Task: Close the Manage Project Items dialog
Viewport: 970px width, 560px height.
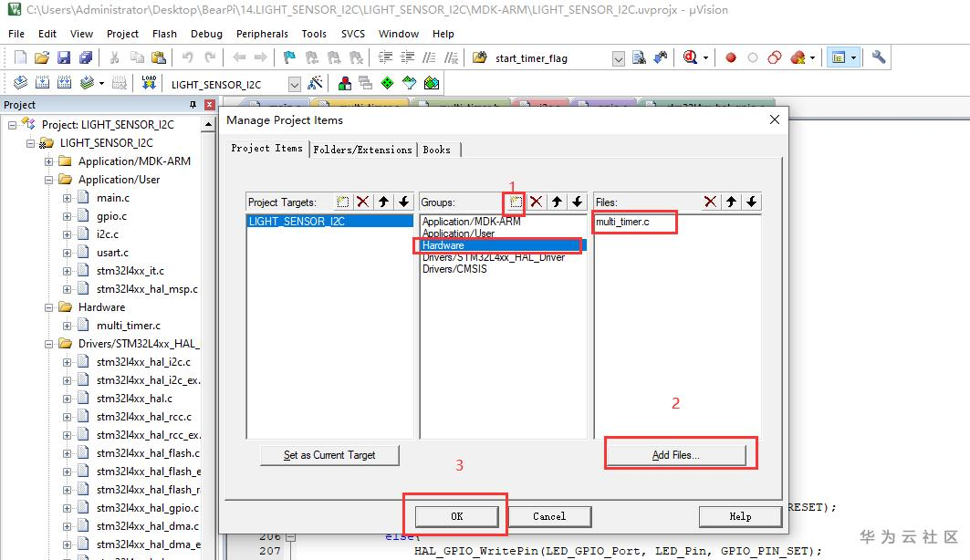Action: 775,119
